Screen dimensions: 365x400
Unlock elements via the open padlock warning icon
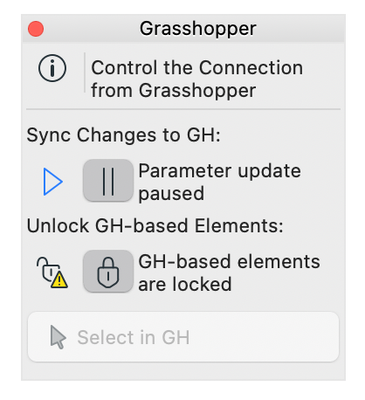(52, 272)
